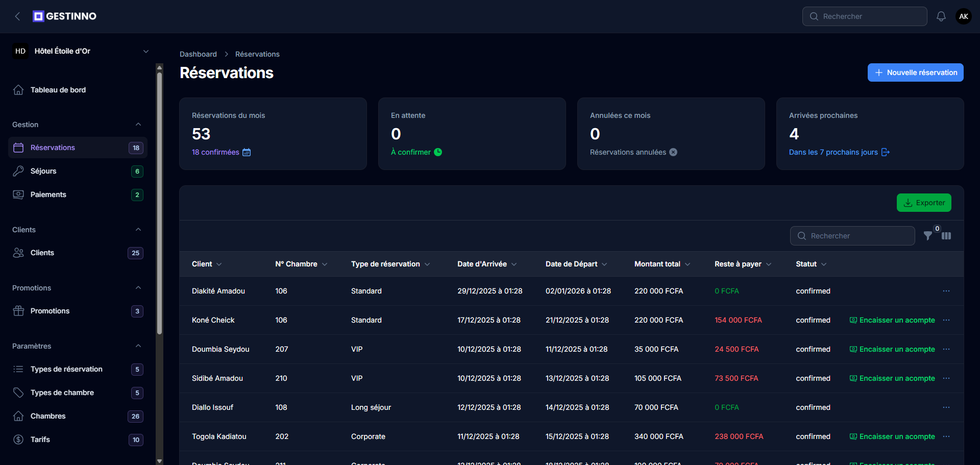Open the Tarifs sidebar item

point(78,439)
